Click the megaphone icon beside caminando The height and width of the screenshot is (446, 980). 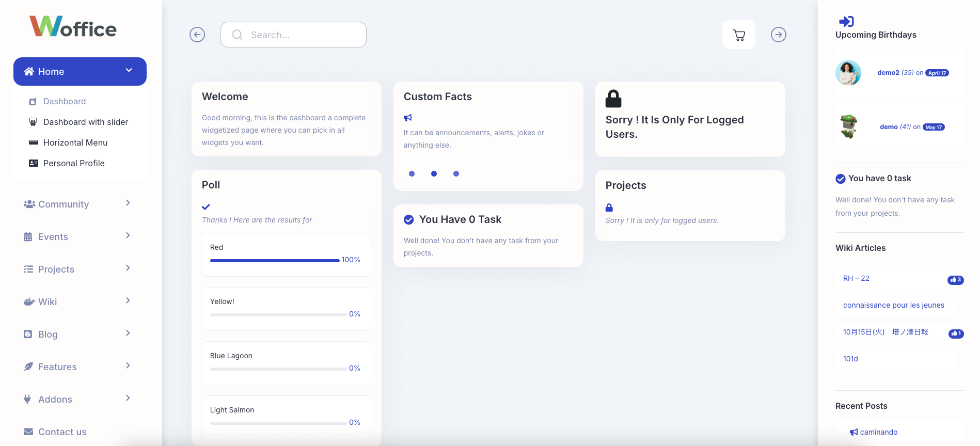click(x=854, y=432)
